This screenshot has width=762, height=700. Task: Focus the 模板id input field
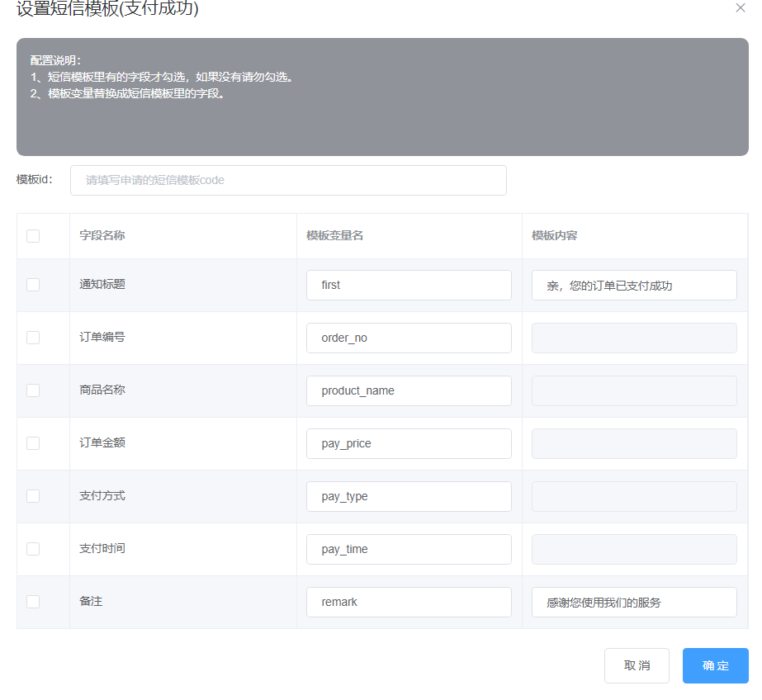pos(288,180)
